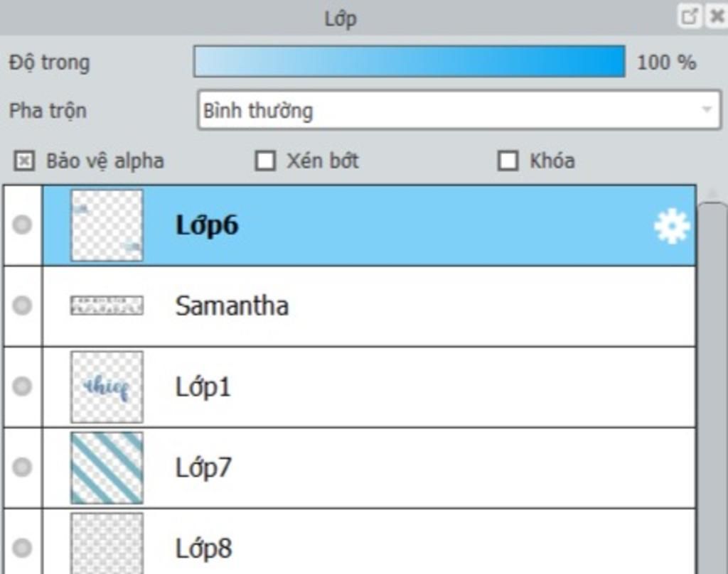This screenshot has height=574, width=728.
Task: Close the Lớp panel
Action: point(717,17)
